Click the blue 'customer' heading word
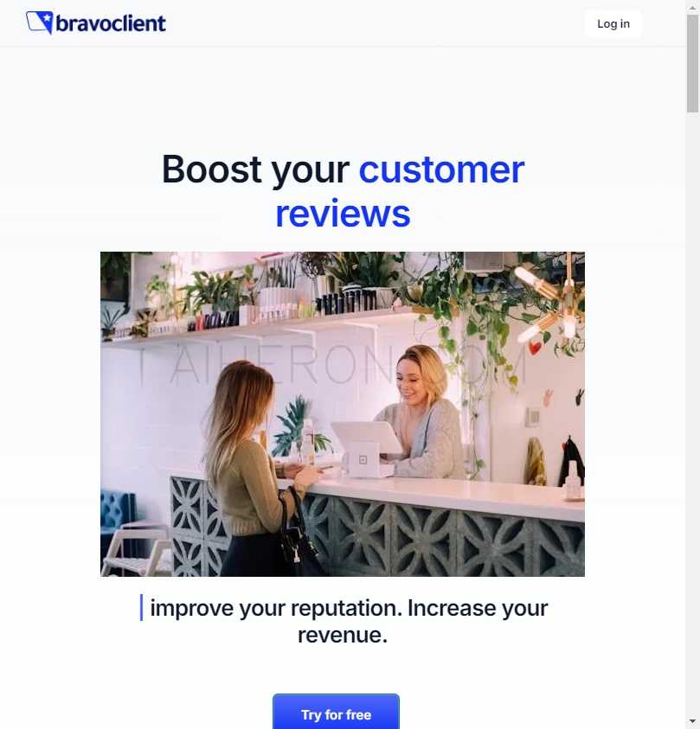The width and height of the screenshot is (700, 729). [441, 170]
